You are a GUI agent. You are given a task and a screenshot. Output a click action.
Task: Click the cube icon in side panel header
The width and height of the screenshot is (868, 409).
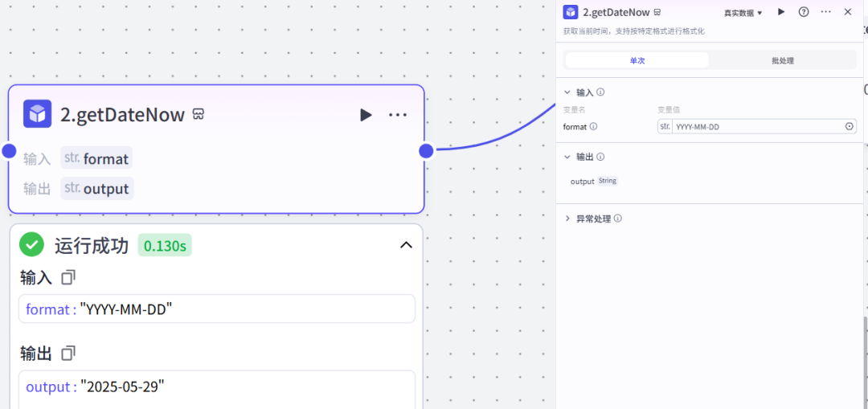point(571,12)
